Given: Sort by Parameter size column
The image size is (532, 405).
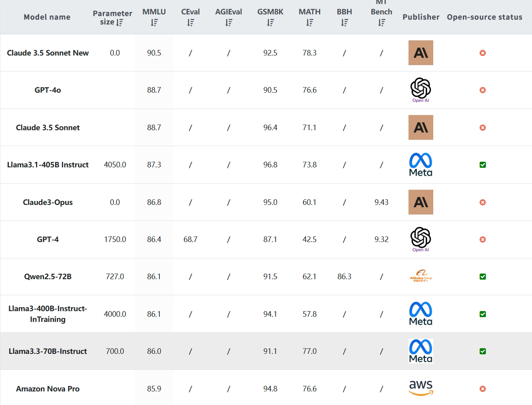Looking at the screenshot, I should [x=120, y=23].
